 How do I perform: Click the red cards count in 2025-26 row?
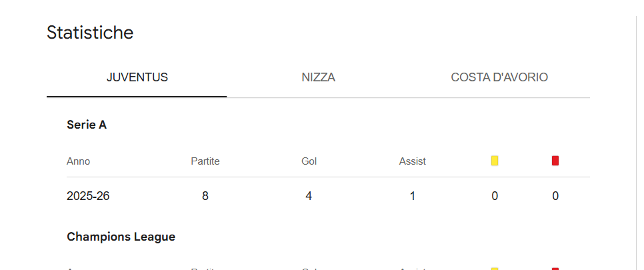pos(555,196)
